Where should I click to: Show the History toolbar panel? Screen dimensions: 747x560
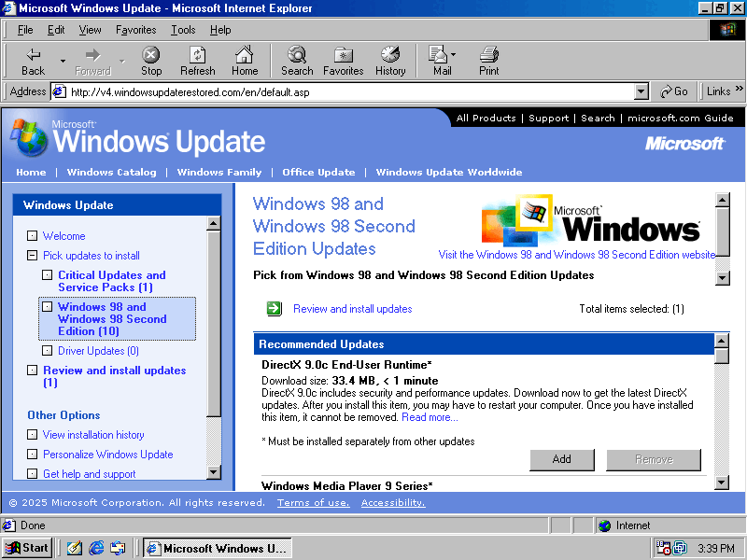pos(390,61)
